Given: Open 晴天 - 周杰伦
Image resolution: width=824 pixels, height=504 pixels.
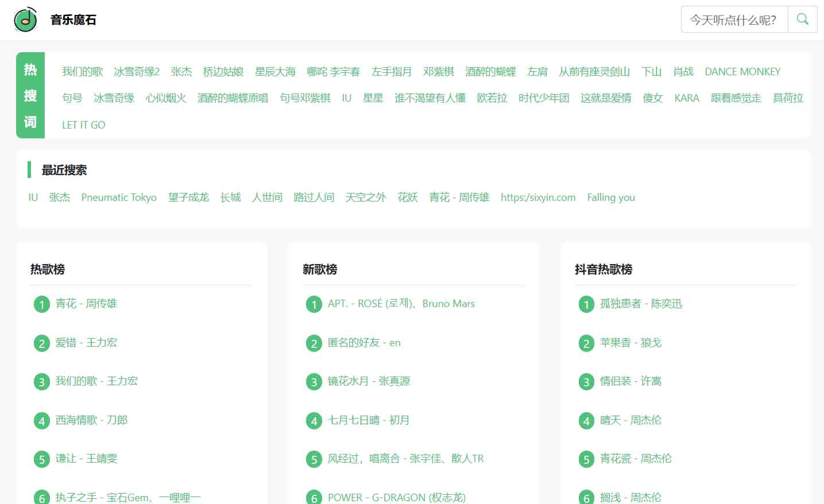Looking at the screenshot, I should tap(630, 420).
